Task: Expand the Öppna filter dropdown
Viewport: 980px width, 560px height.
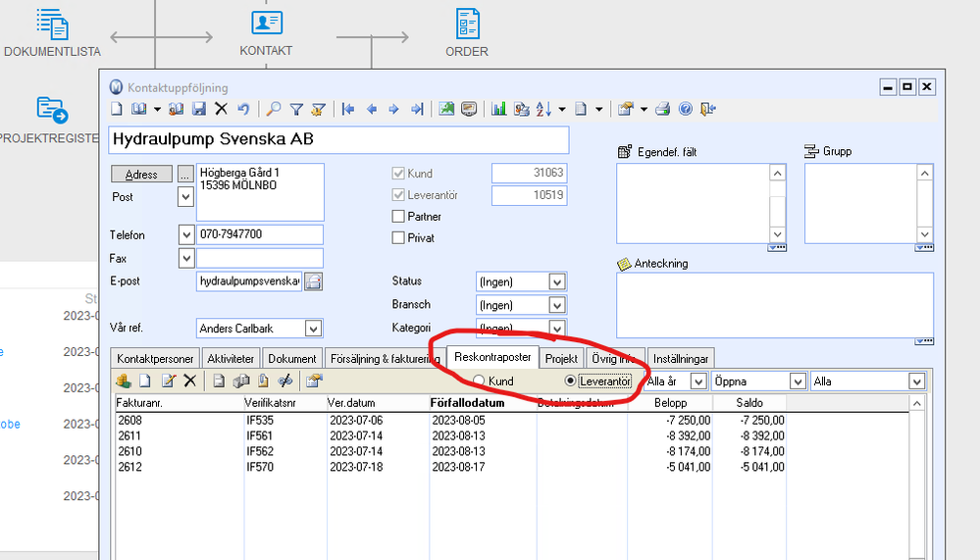Action: (x=798, y=382)
